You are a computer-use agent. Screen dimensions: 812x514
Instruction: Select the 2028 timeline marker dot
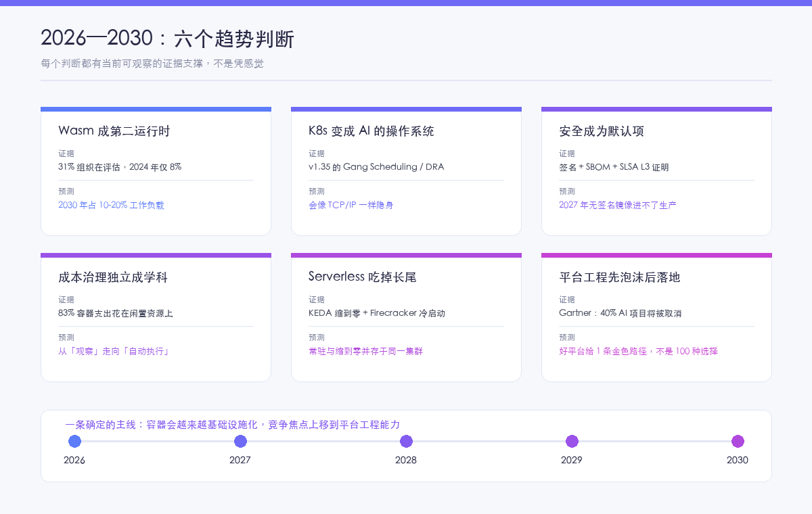(406, 442)
